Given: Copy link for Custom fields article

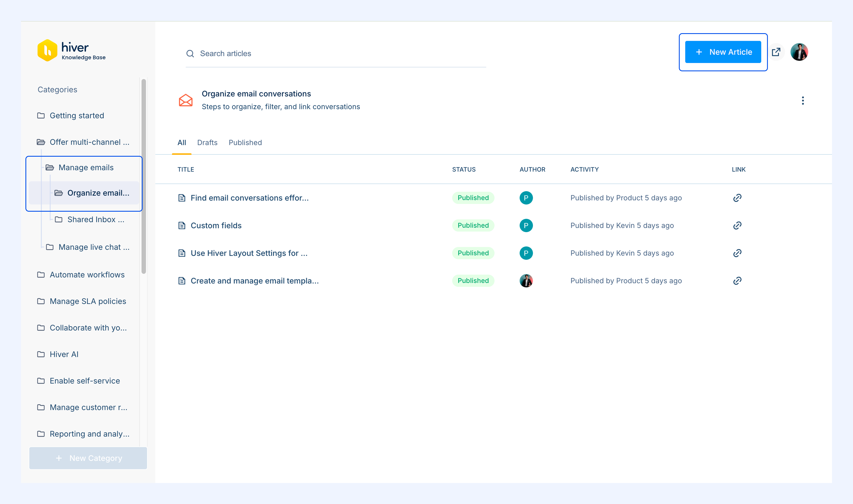Looking at the screenshot, I should 737,225.
